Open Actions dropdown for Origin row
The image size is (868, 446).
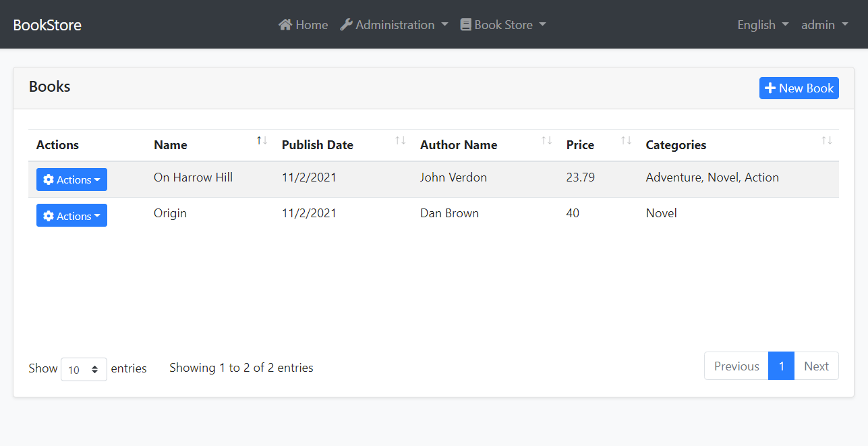click(x=71, y=216)
